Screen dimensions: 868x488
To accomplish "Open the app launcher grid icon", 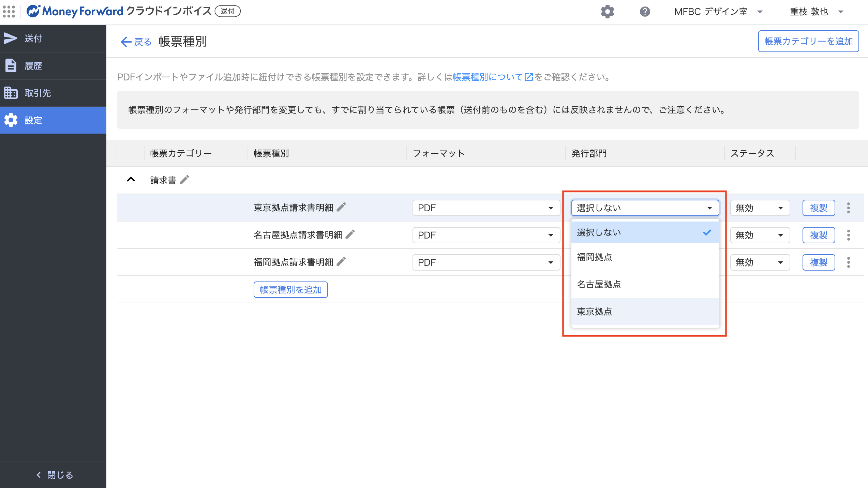I will point(9,12).
